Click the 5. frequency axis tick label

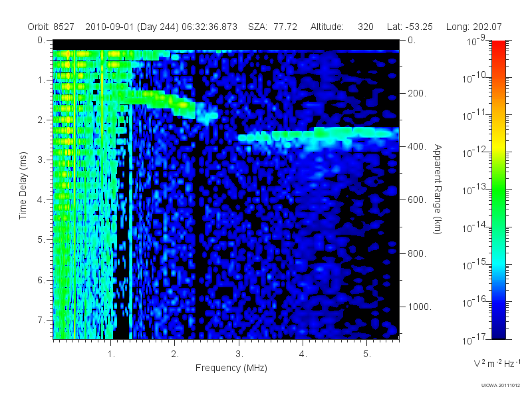click(367, 354)
